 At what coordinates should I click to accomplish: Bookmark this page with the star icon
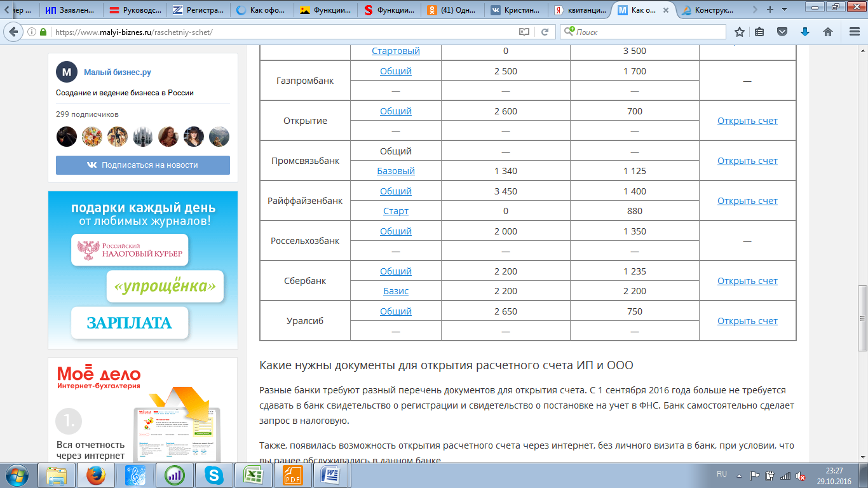[740, 32]
